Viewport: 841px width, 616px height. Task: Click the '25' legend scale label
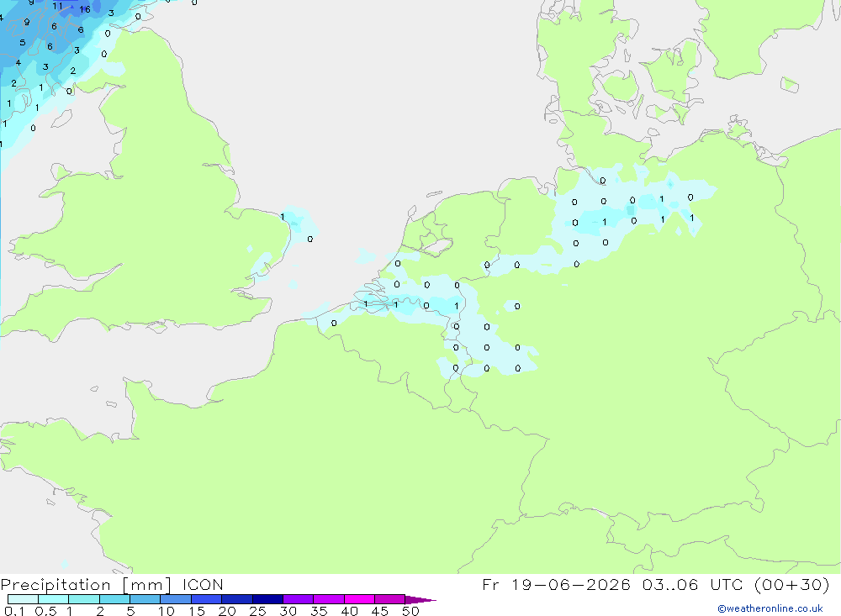click(x=258, y=611)
